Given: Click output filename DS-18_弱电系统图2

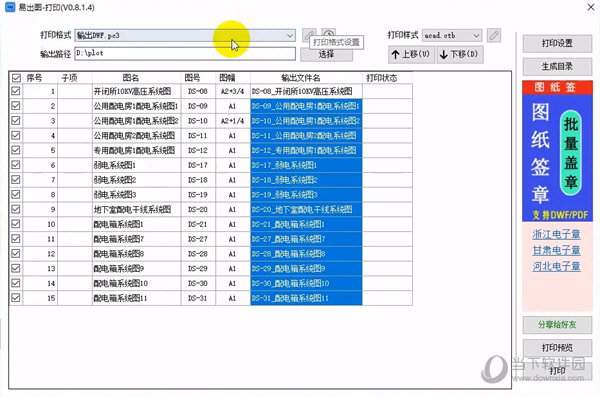Looking at the screenshot, I should (306, 180).
